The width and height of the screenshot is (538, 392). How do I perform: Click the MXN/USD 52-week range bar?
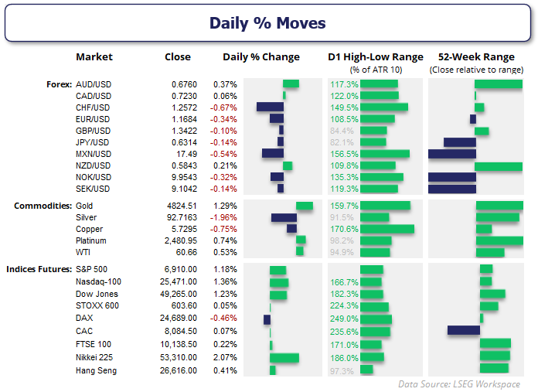[451, 154]
